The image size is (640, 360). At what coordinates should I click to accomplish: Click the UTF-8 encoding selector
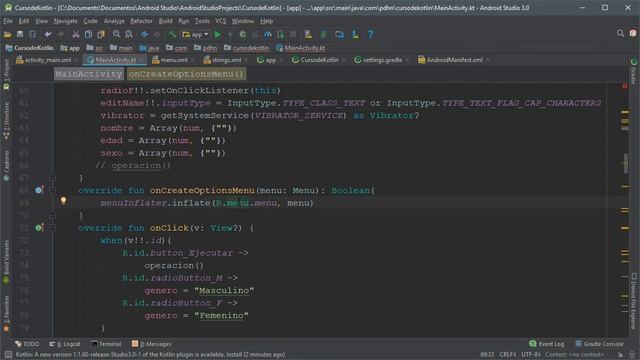coord(531,354)
